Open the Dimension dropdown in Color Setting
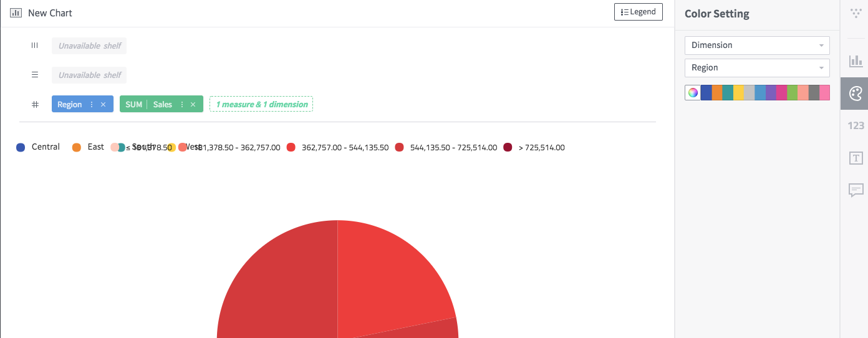Image resolution: width=868 pixels, height=338 pixels. (757, 45)
